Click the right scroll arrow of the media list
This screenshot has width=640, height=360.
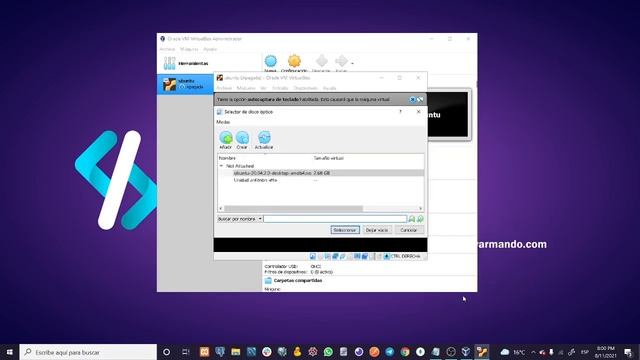tap(420, 209)
